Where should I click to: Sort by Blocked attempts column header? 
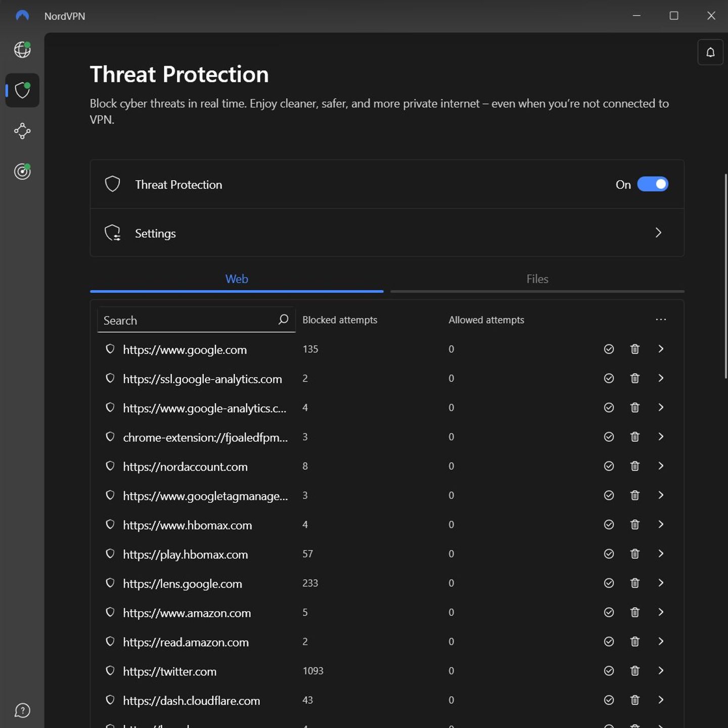tap(340, 320)
